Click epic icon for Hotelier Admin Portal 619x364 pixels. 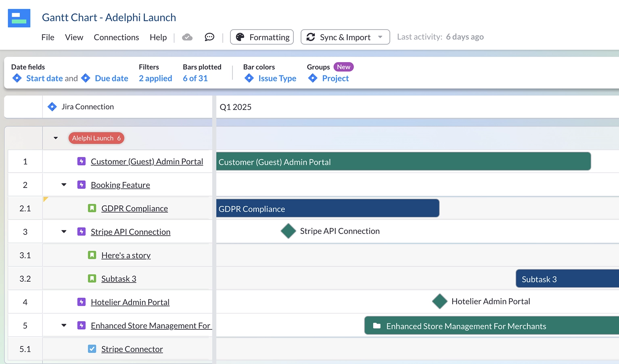pyautogui.click(x=82, y=301)
